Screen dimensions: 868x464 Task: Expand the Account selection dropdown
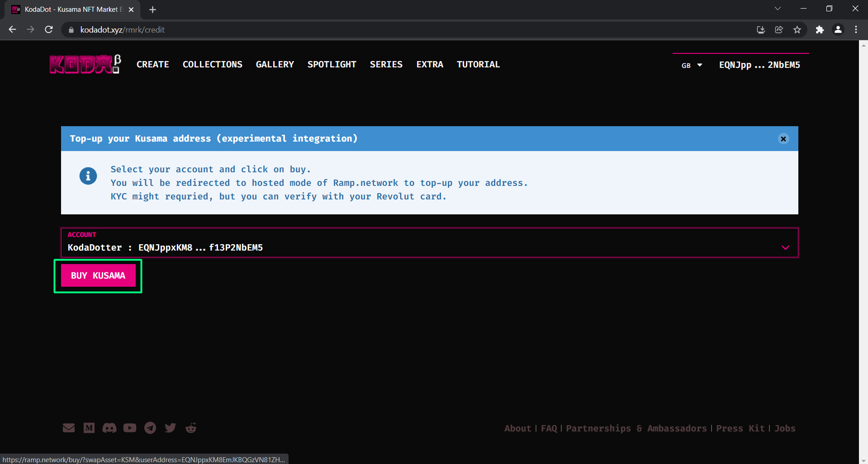(x=785, y=247)
